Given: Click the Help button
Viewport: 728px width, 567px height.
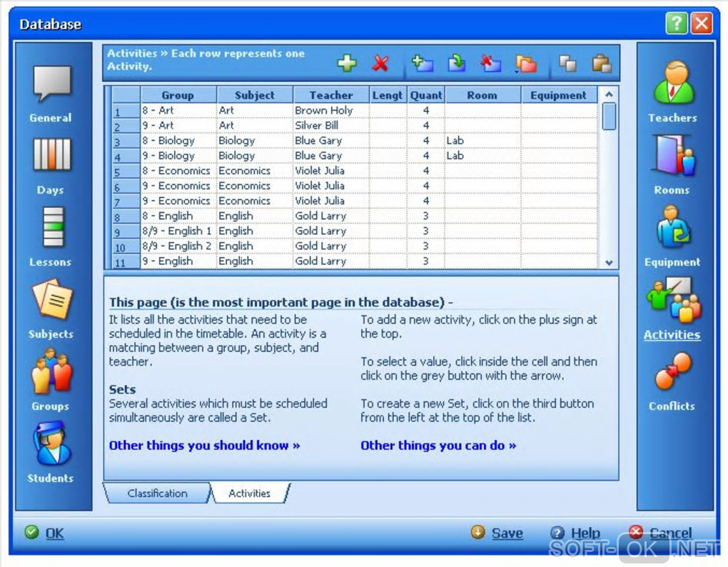Looking at the screenshot, I should pyautogui.click(x=575, y=533).
